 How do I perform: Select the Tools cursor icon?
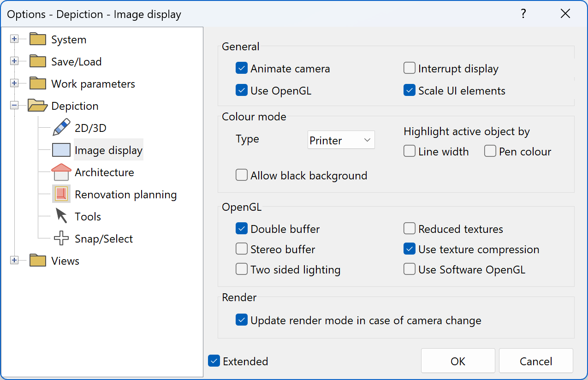61,216
